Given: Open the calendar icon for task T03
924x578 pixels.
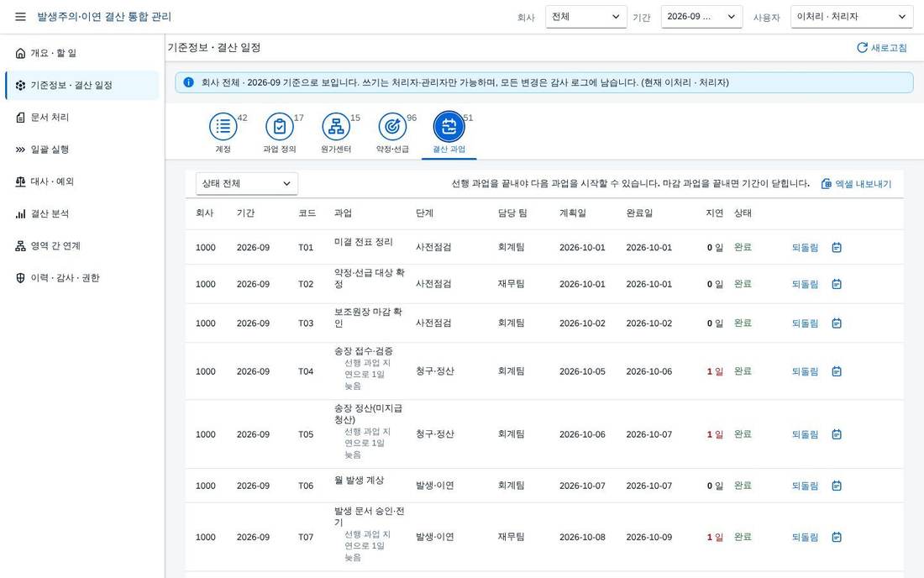Looking at the screenshot, I should click(837, 323).
